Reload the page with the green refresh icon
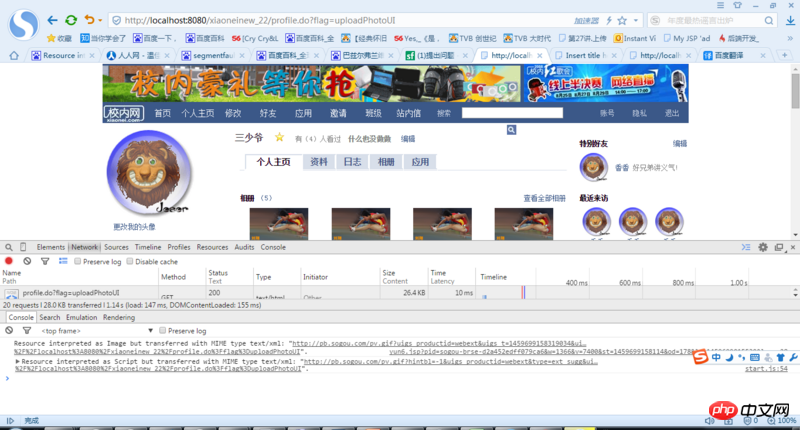This screenshot has width=800, height=430. coord(71,20)
